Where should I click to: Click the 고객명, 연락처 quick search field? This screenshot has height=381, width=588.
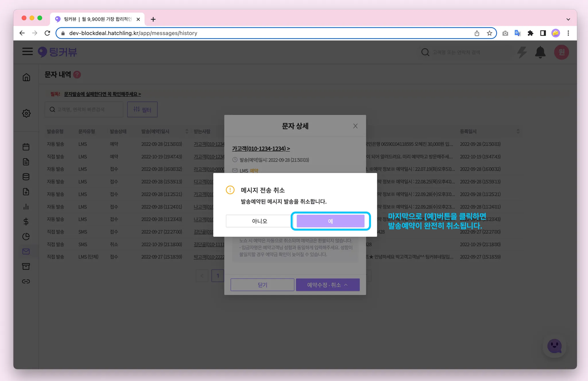coord(84,110)
